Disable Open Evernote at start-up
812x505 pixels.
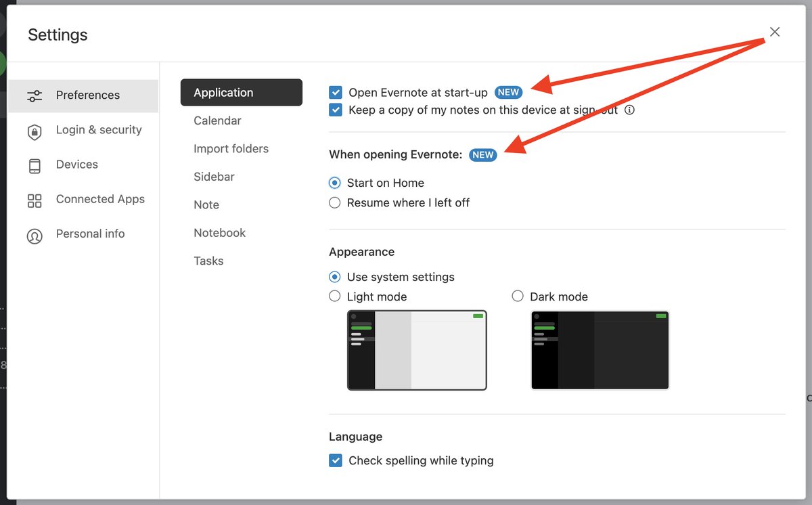tap(335, 92)
